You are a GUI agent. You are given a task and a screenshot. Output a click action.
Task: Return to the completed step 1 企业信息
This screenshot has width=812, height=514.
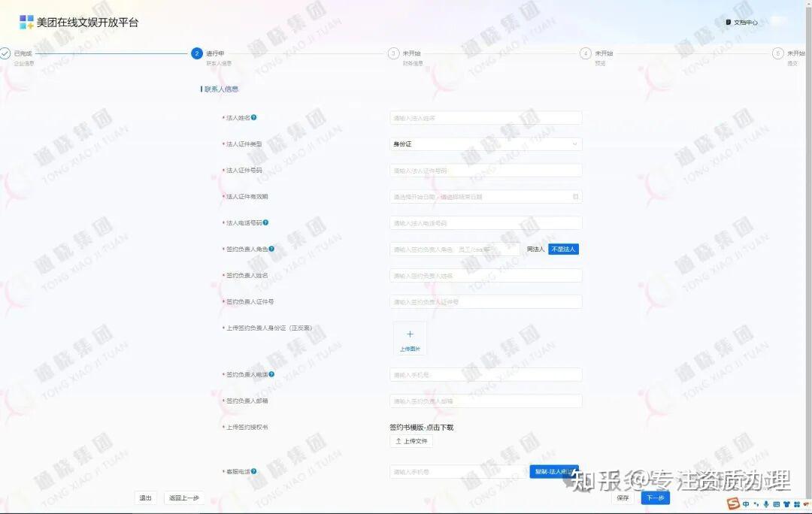[17, 57]
